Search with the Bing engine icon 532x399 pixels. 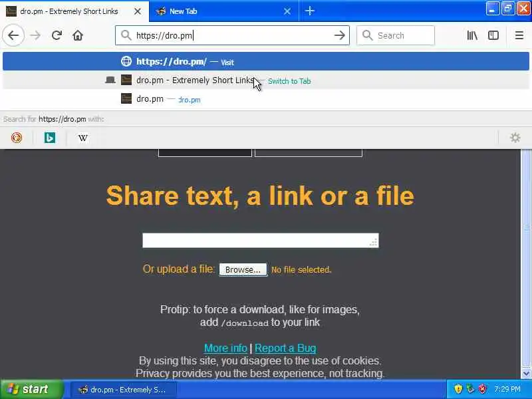49,138
